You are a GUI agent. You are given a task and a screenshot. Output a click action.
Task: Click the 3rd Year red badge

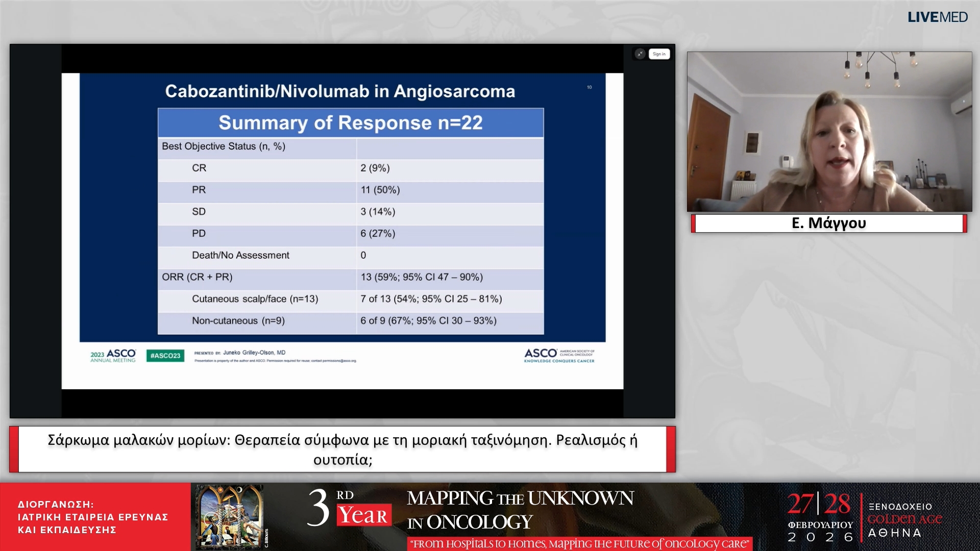pos(363,515)
